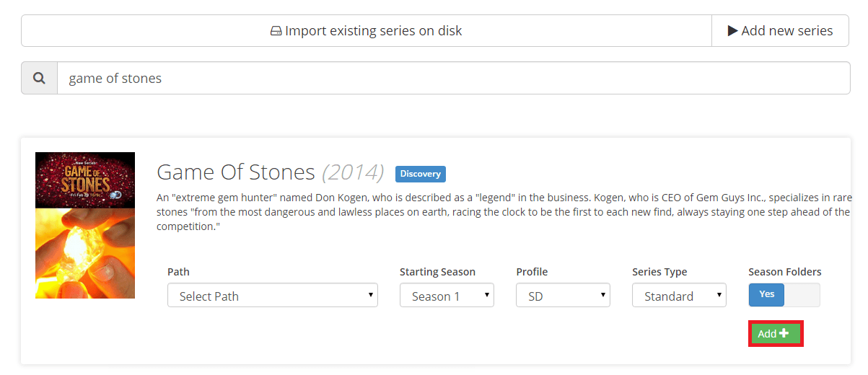Click the hard drive icon before Import

(x=276, y=32)
